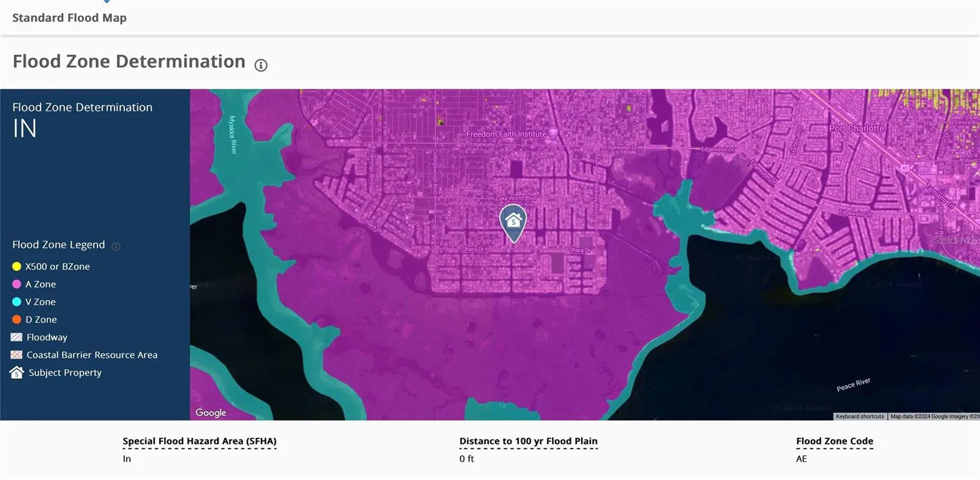Click the Special Flood Hazard Area (SFHA) label
Image resolution: width=980 pixels, height=480 pixels.
(199, 441)
